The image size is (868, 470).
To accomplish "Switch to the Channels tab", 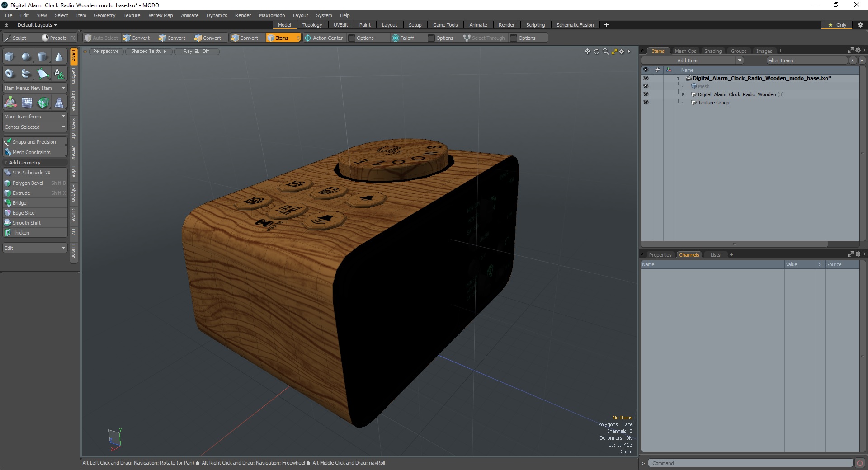I will coord(689,255).
